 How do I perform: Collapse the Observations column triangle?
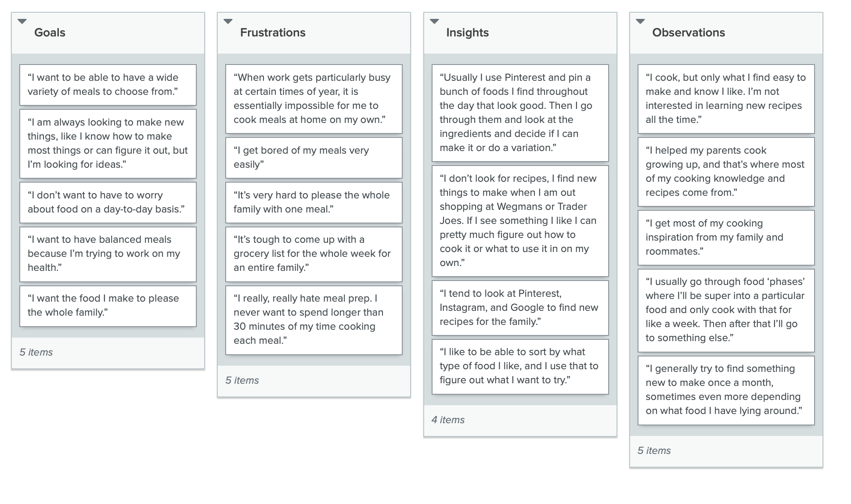coord(640,21)
